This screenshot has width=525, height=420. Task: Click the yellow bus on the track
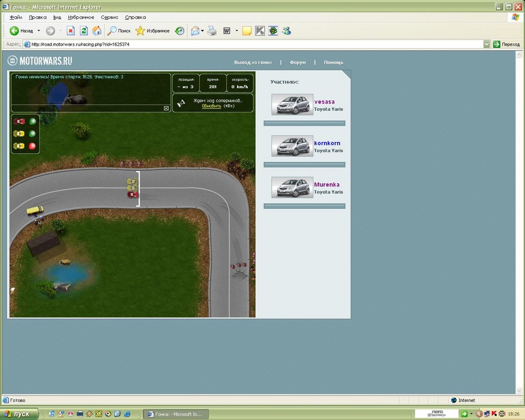[35, 211]
